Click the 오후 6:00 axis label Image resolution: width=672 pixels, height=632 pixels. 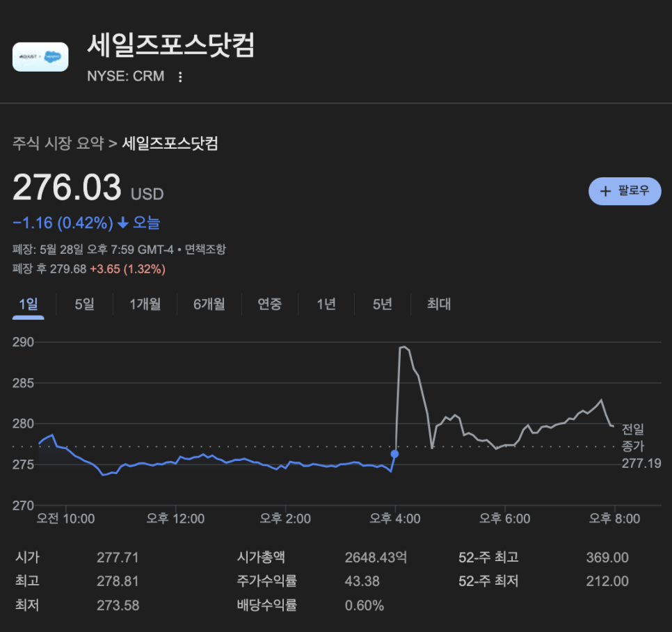504,519
